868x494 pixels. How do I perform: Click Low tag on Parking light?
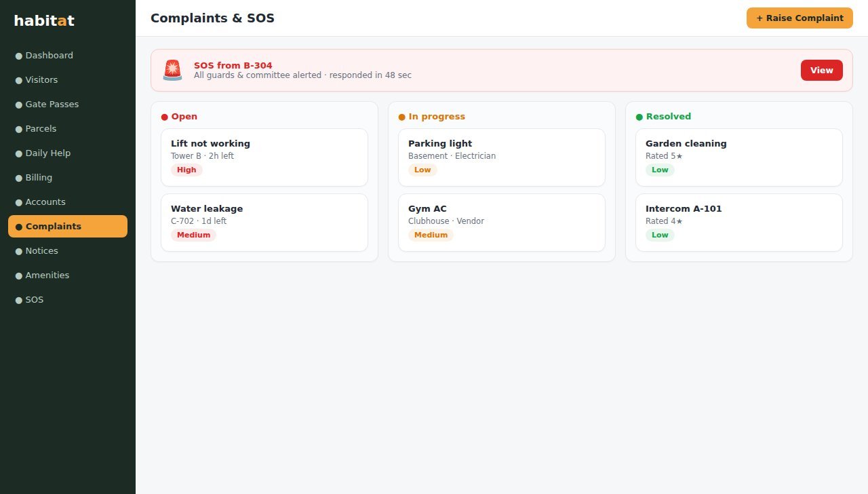422,170
